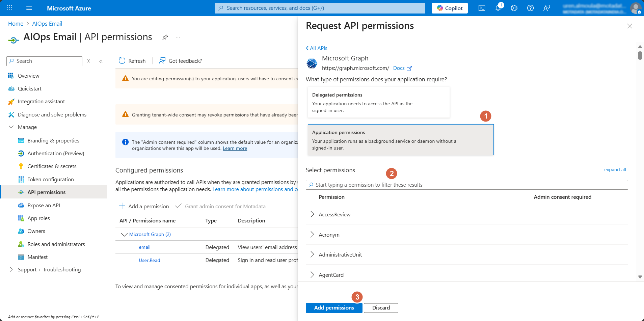Go to Expose an API page
The image size is (644, 321).
44,205
